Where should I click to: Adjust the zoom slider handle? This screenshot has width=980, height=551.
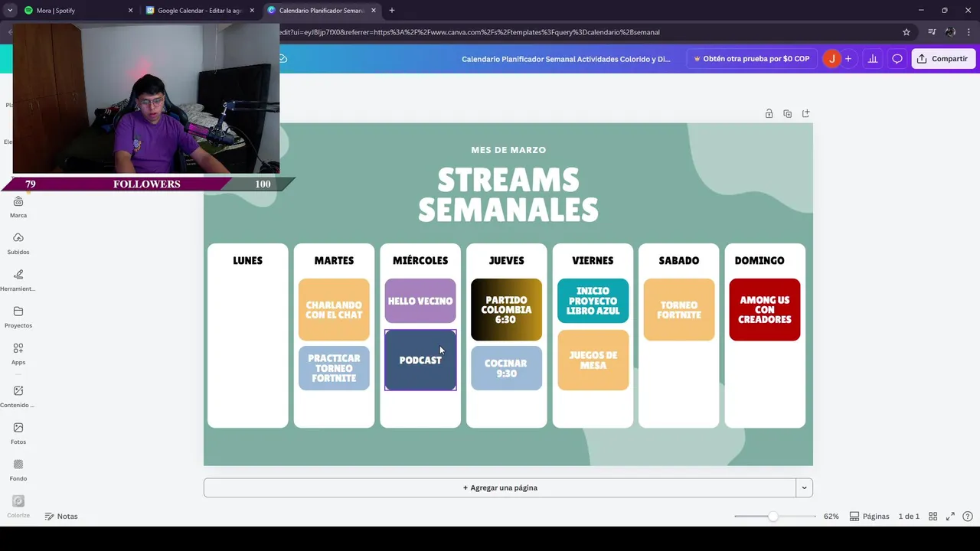point(773,517)
